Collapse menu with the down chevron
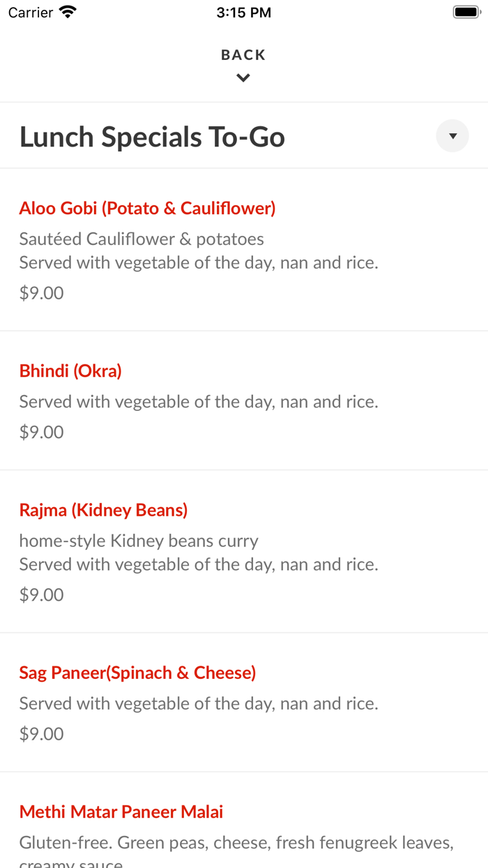488x868 pixels. 243,78
